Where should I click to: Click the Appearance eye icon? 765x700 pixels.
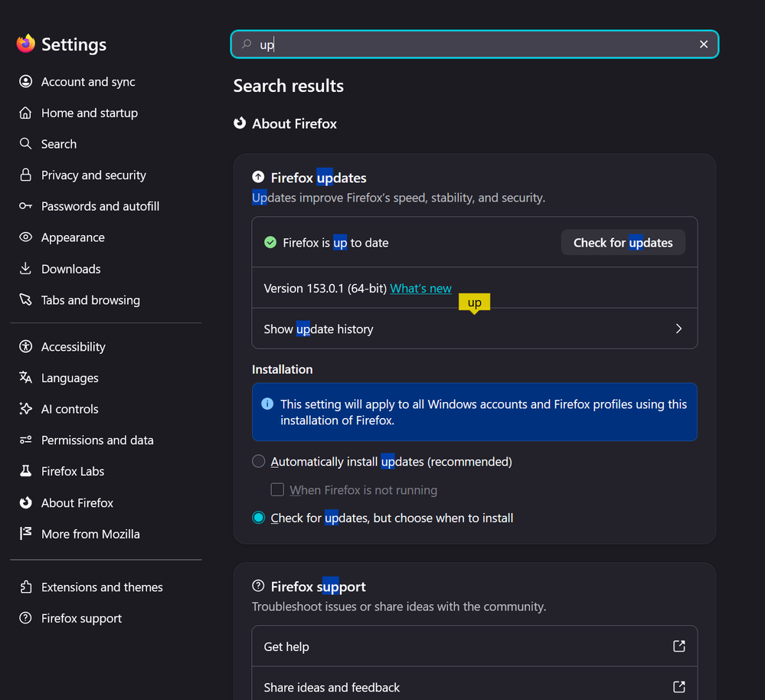(x=25, y=237)
